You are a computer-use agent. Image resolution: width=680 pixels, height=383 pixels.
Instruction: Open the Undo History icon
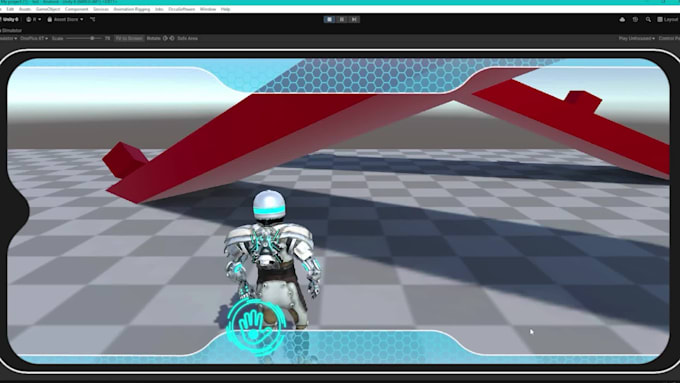point(635,20)
